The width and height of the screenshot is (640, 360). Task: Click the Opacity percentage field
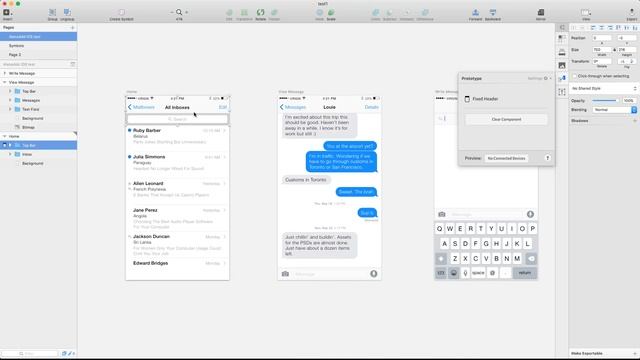coord(628,100)
